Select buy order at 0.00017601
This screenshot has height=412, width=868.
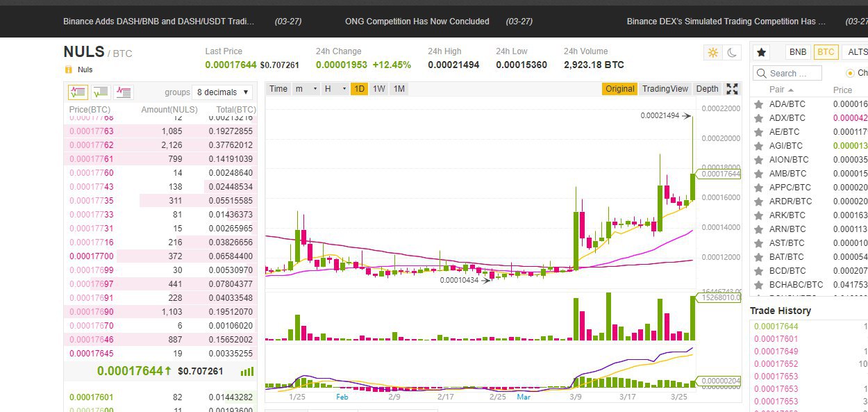click(160, 397)
